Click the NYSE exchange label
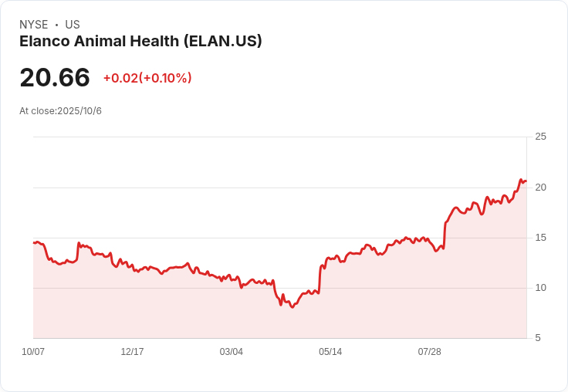 34,25
